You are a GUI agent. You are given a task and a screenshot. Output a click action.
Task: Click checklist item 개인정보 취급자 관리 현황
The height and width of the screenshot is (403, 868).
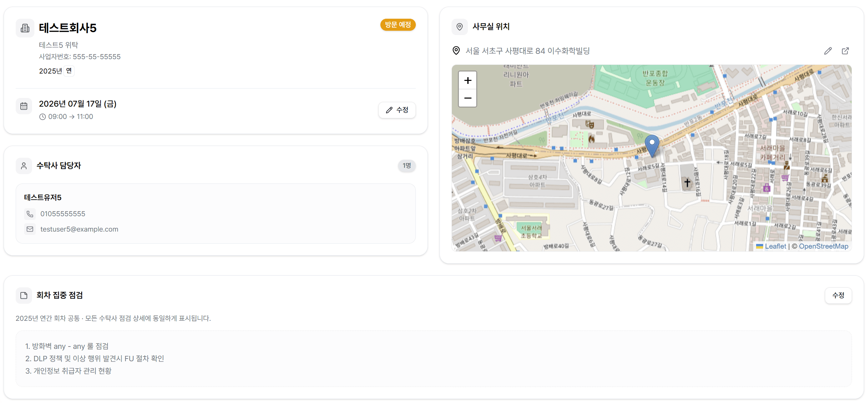point(68,371)
